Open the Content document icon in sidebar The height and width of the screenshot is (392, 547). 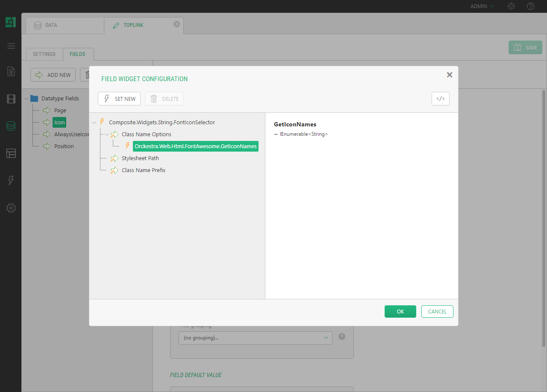click(11, 71)
